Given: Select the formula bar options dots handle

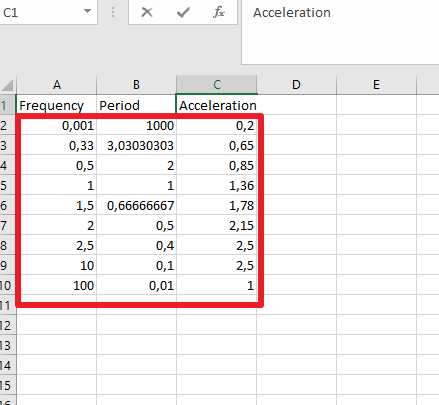Looking at the screenshot, I should click(113, 12).
